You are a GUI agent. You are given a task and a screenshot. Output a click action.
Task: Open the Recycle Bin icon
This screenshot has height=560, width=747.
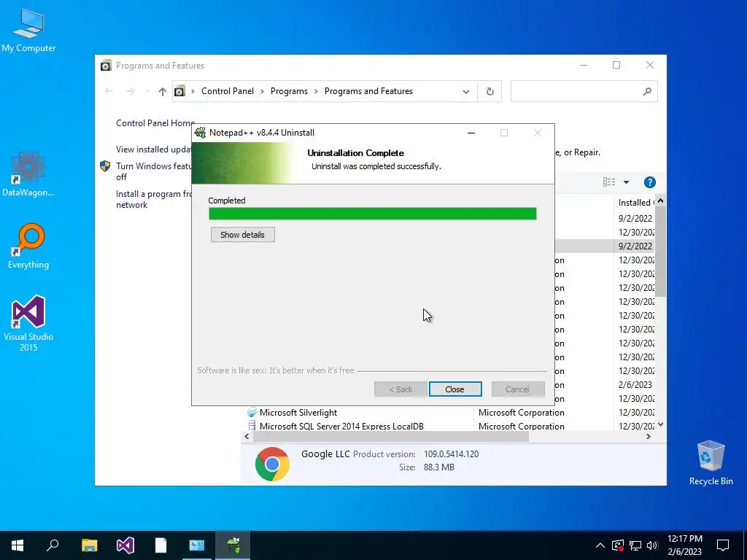pos(711,462)
